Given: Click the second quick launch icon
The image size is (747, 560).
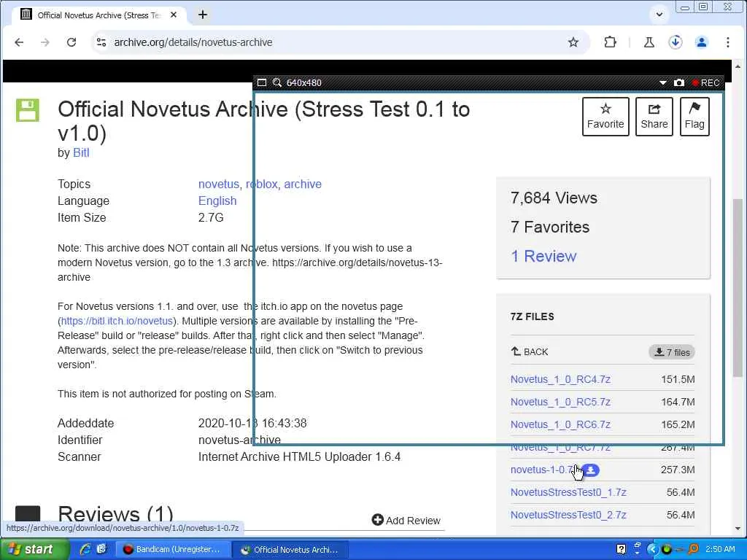Looking at the screenshot, I should coord(101,550).
